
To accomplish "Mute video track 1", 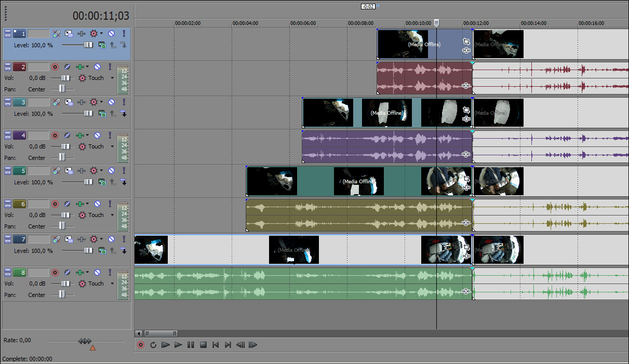I will pyautogui.click(x=111, y=33).
